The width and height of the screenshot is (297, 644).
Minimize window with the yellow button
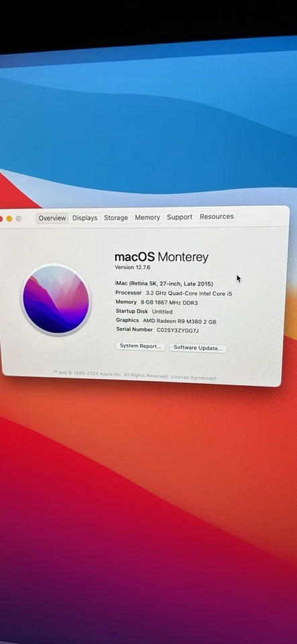click(x=9, y=219)
